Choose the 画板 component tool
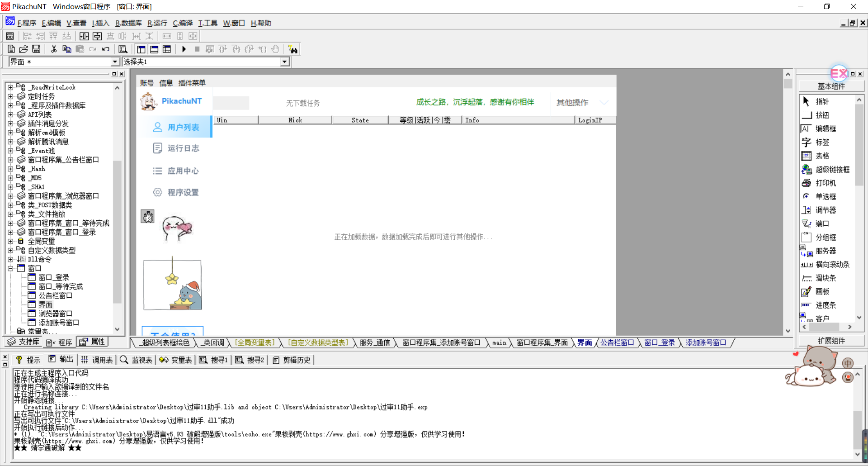Screen dimensions: 868x466 point(822,292)
